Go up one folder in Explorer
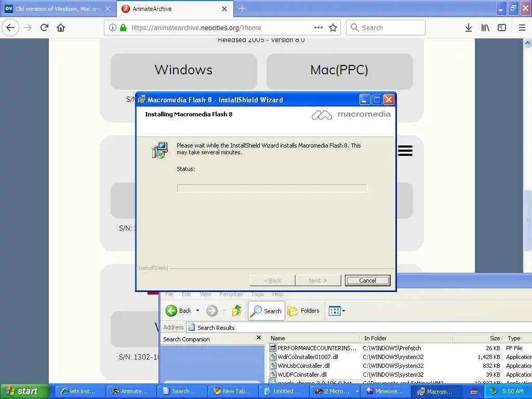 click(x=236, y=311)
